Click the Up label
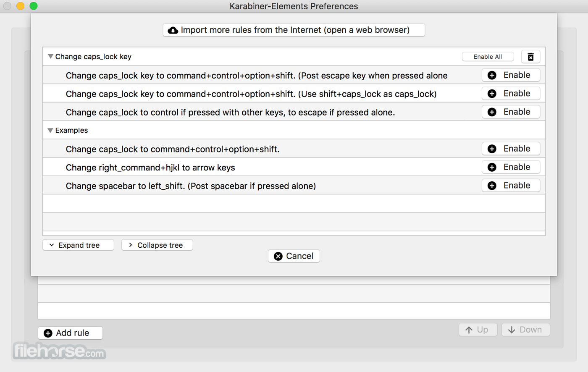Screen dimensions: 588x372 click(x=483, y=330)
